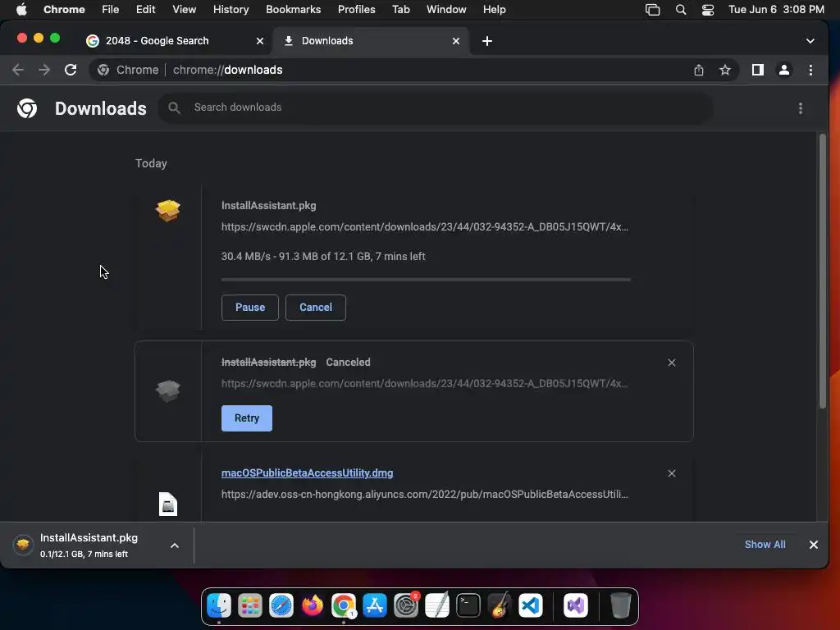
Task: Click the download progress bar
Action: pyautogui.click(x=426, y=280)
